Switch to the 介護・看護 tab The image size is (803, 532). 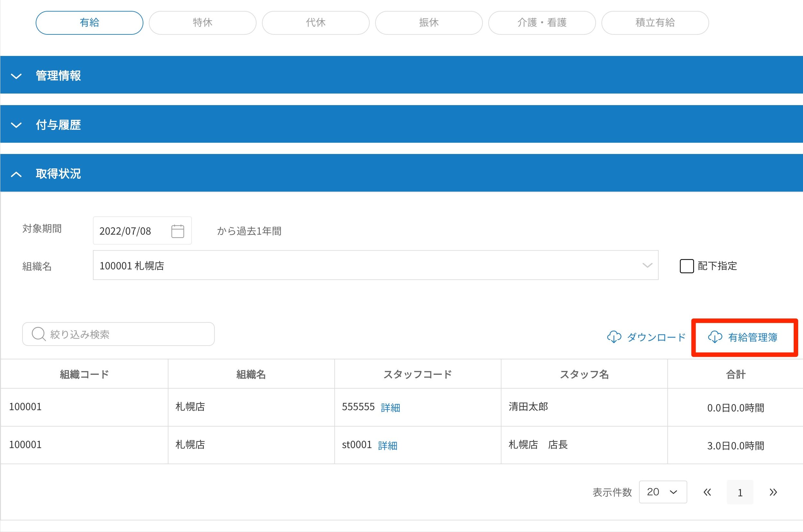click(542, 23)
